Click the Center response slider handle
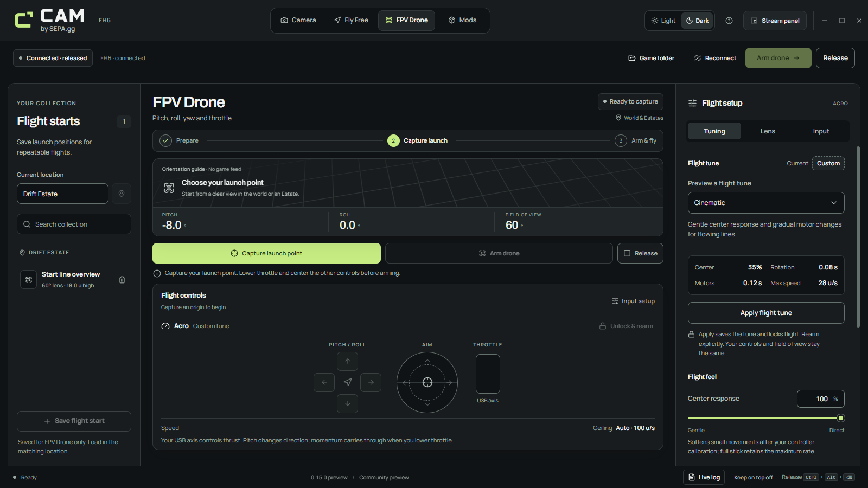 pyautogui.click(x=841, y=418)
